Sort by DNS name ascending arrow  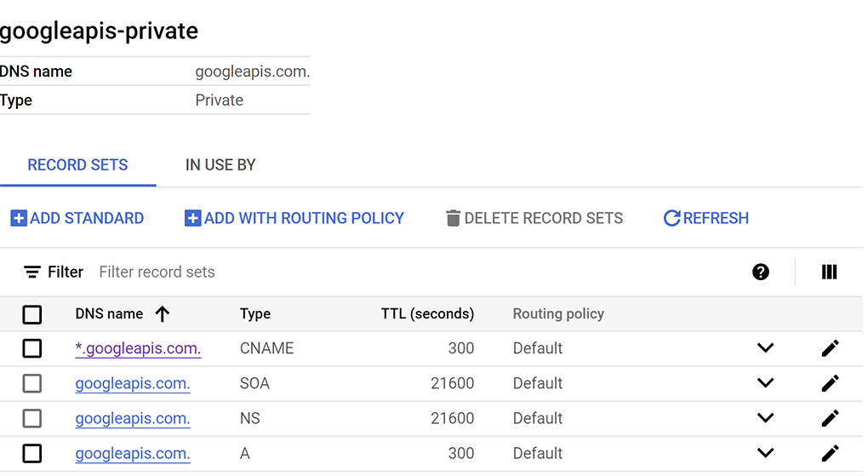pyautogui.click(x=163, y=314)
